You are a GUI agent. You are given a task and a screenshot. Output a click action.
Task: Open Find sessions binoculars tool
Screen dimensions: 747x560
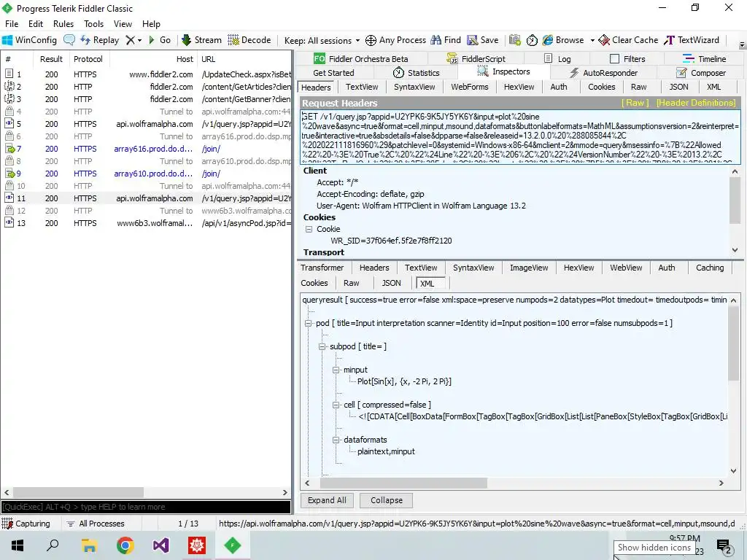(x=446, y=40)
